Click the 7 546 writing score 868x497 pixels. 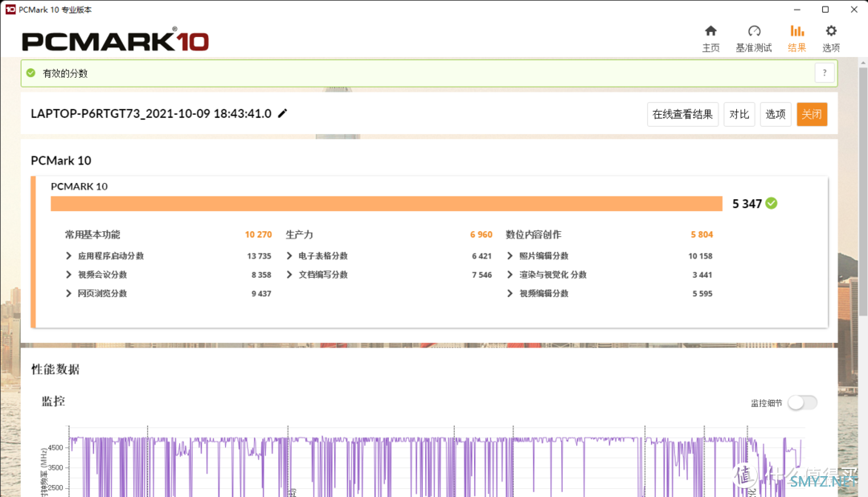481,275
